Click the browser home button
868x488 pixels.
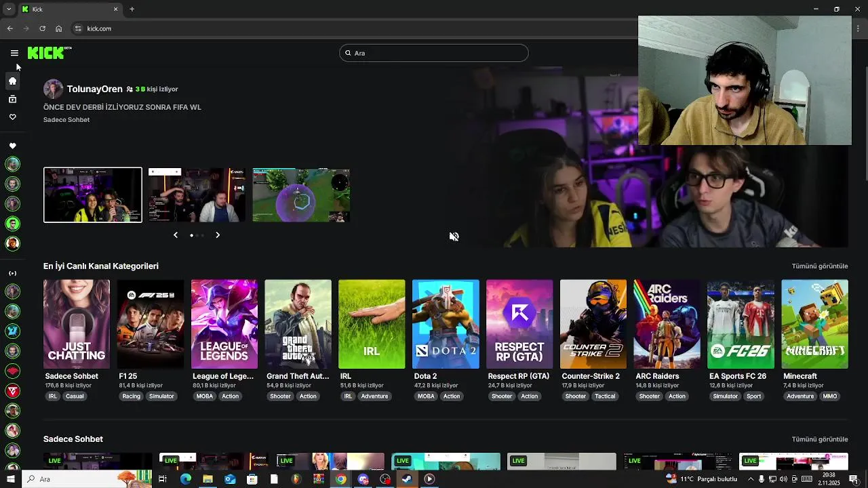(58, 28)
